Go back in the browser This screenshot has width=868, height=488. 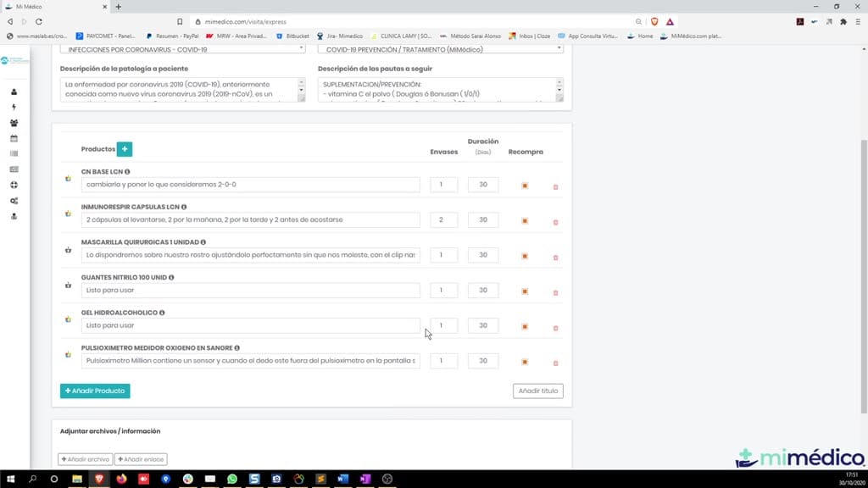pos(10,21)
